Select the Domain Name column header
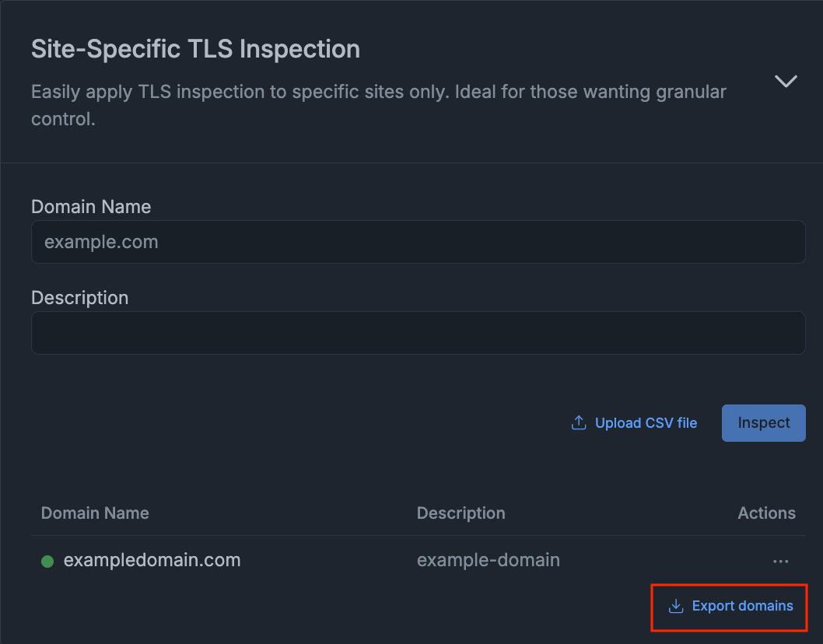The image size is (823, 644). (x=95, y=513)
